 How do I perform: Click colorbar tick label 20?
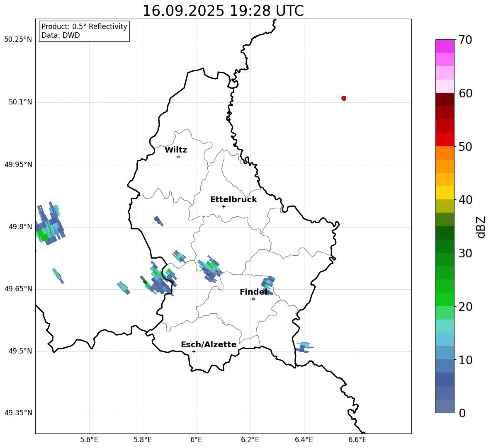click(465, 307)
